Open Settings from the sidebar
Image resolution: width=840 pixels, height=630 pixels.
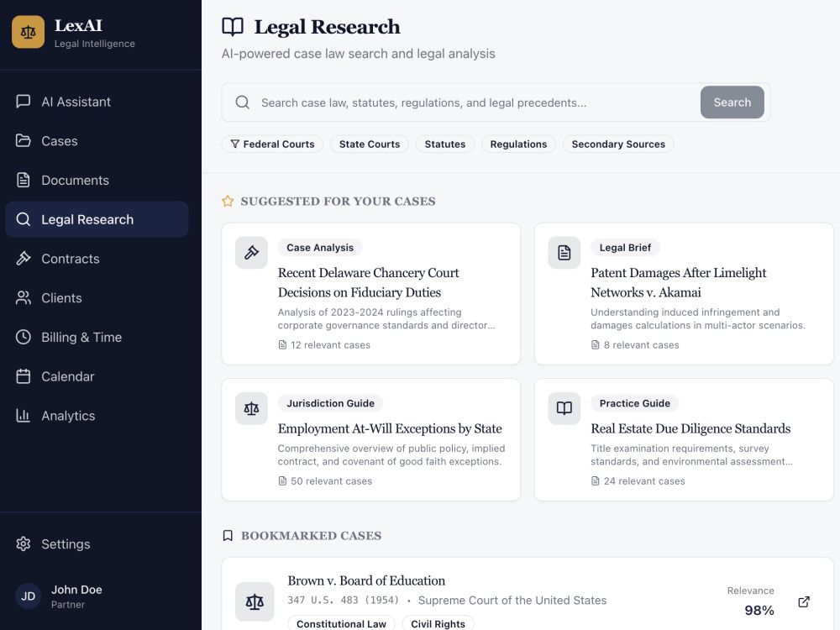pos(97,543)
